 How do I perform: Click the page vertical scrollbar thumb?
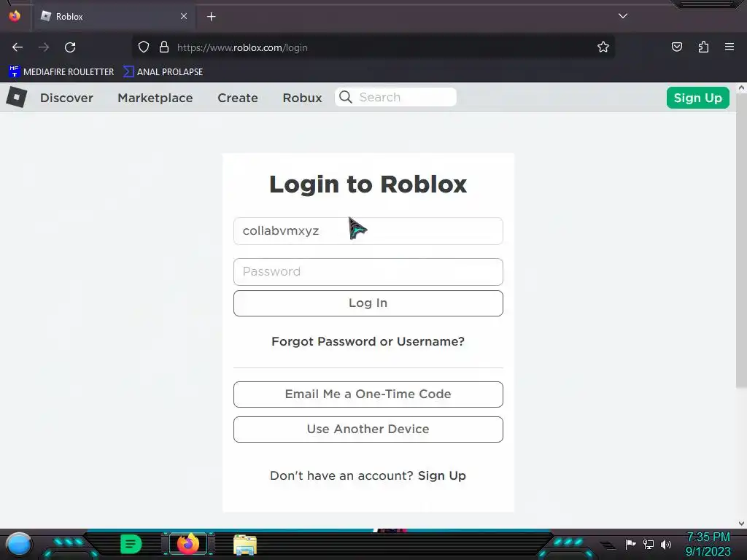(741, 241)
